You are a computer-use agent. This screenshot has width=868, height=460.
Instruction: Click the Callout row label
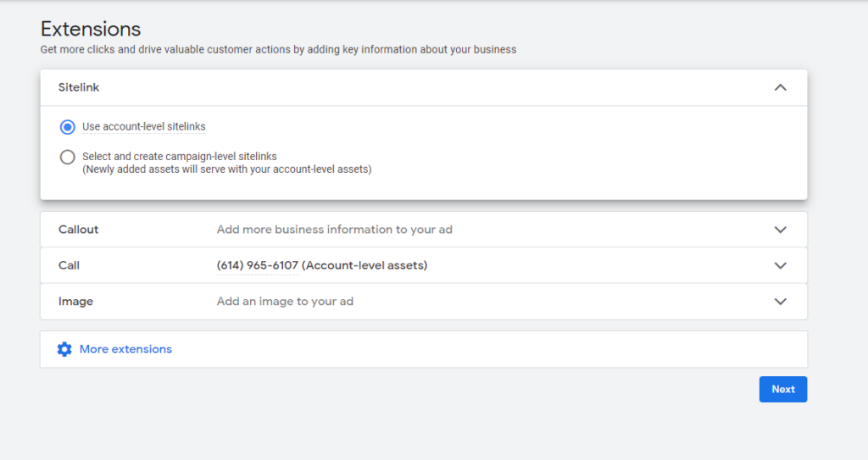click(78, 230)
